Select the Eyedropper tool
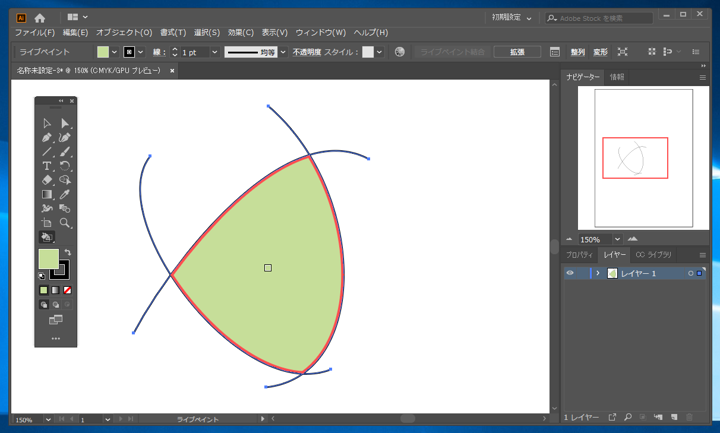The height and width of the screenshot is (433, 720). 65,195
